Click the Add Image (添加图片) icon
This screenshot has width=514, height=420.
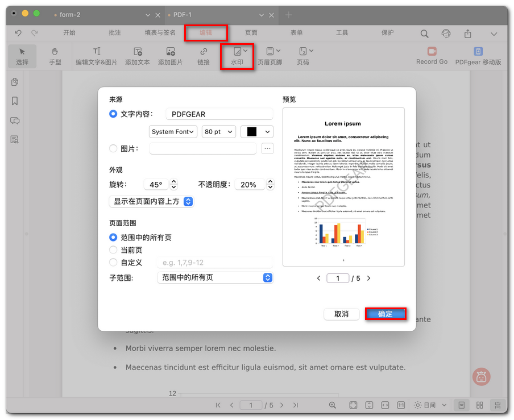click(x=170, y=56)
